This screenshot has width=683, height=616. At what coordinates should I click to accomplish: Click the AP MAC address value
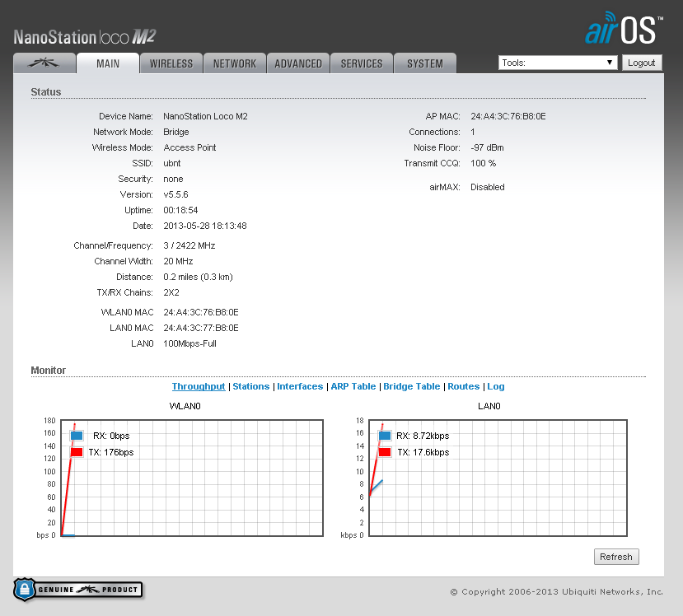pyautogui.click(x=508, y=116)
